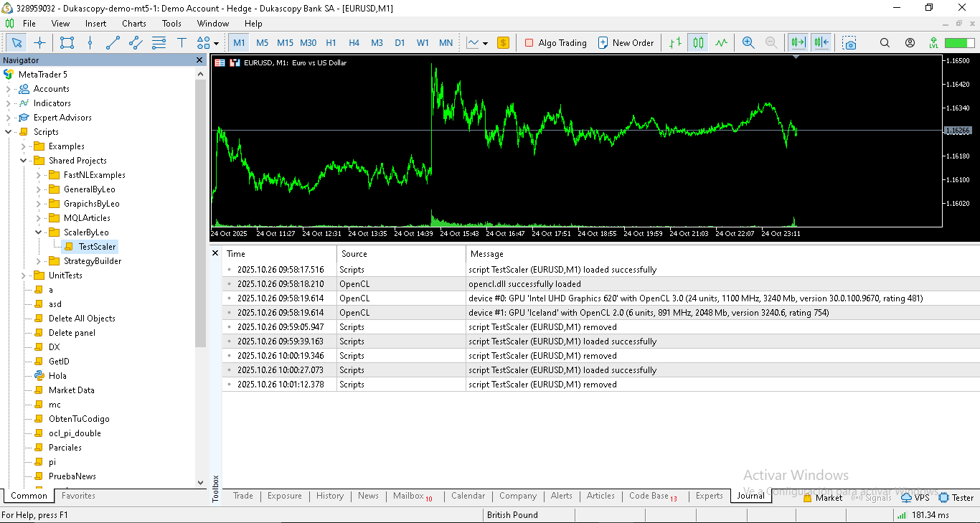Open the search magnifier icon
This screenshot has width=980, height=523.
coord(885,43)
